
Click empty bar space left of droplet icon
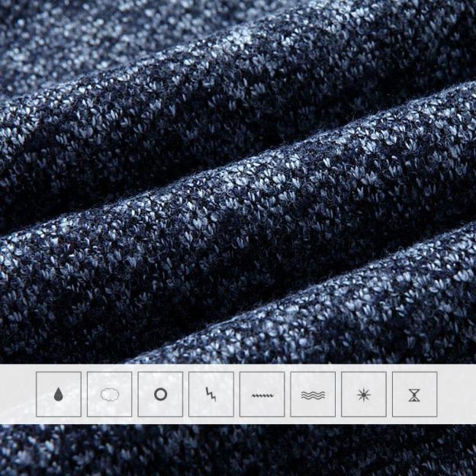pos(17,394)
